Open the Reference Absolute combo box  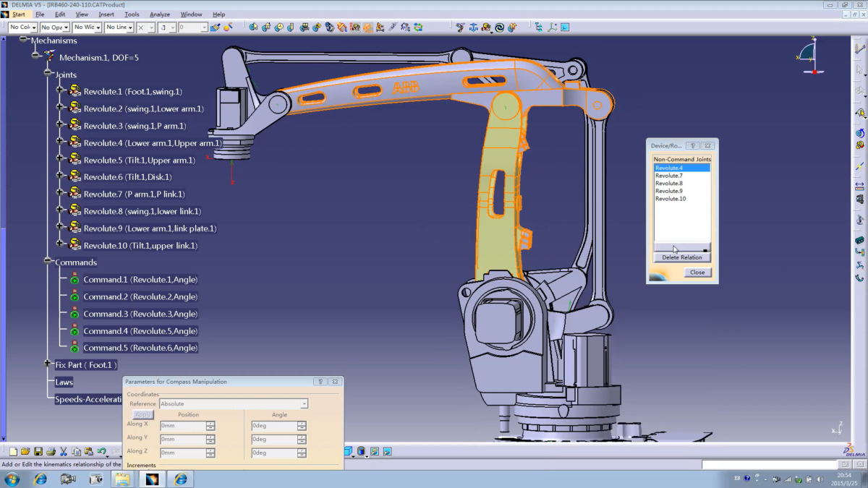click(234, 403)
